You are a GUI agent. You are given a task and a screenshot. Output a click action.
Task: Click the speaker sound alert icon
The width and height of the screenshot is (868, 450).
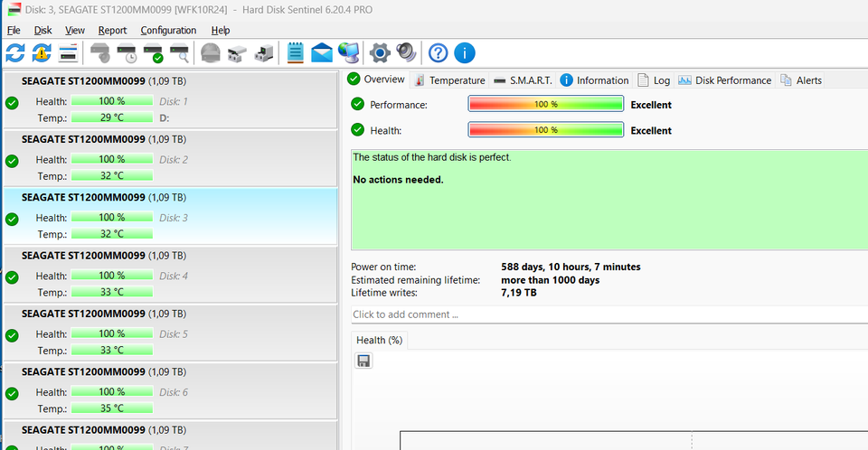406,53
